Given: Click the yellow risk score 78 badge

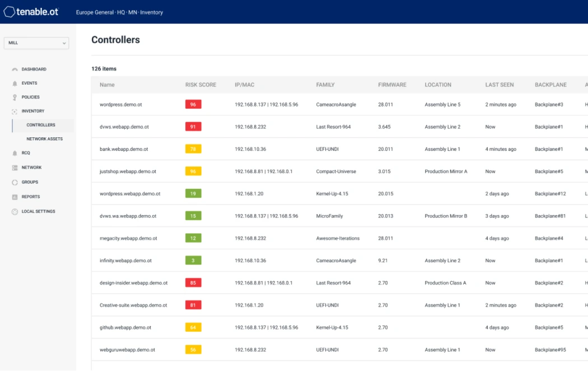Looking at the screenshot, I should (x=193, y=149).
